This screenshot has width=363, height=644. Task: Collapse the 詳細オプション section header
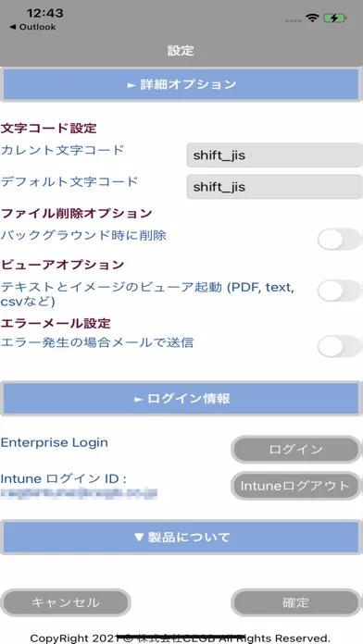coord(181,84)
